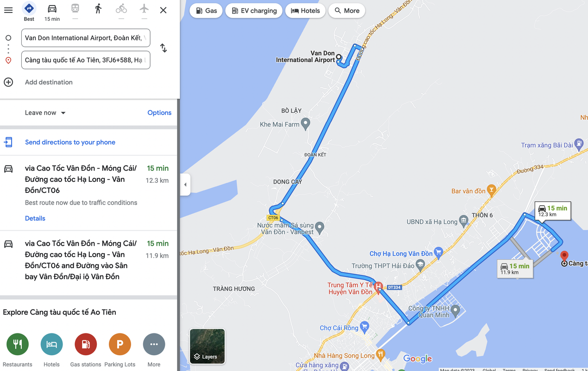Swap starting point and destination
588x371 pixels.
coord(164,48)
